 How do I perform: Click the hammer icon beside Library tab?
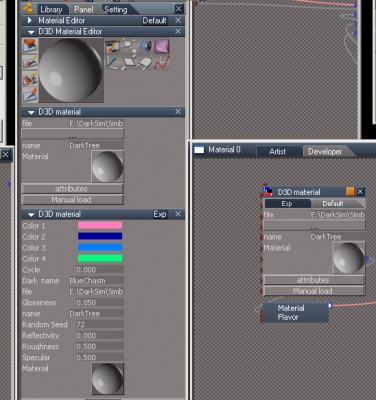point(28,8)
